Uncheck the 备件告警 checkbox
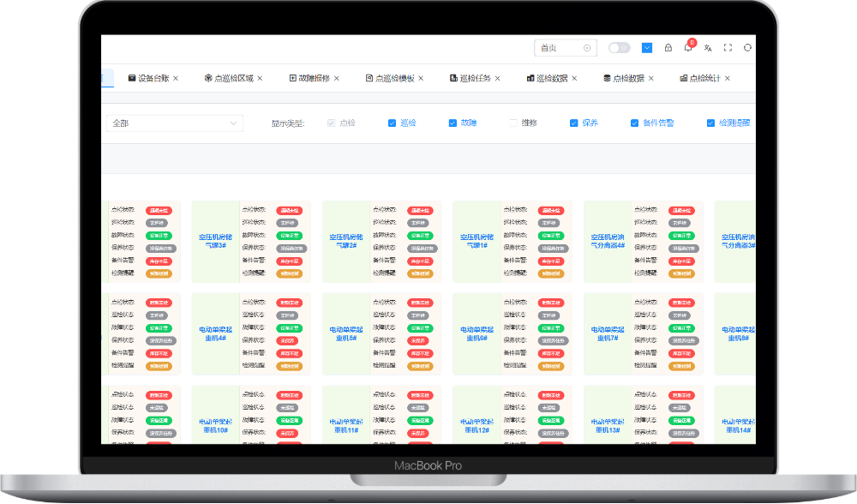 [635, 123]
